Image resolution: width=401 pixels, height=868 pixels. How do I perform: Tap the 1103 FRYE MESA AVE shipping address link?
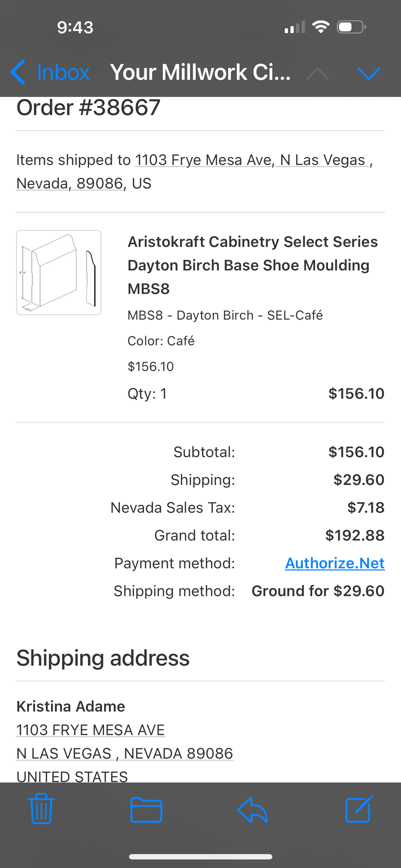pos(91,730)
